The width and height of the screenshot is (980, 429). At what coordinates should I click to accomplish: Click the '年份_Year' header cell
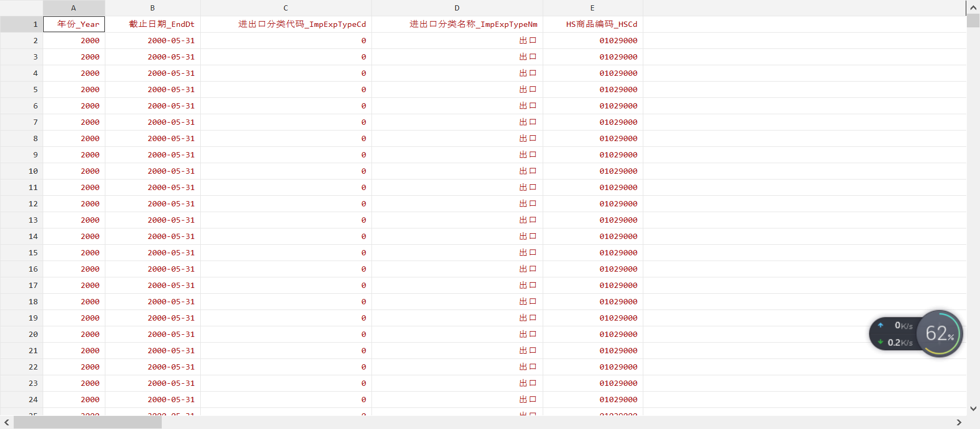(74, 24)
